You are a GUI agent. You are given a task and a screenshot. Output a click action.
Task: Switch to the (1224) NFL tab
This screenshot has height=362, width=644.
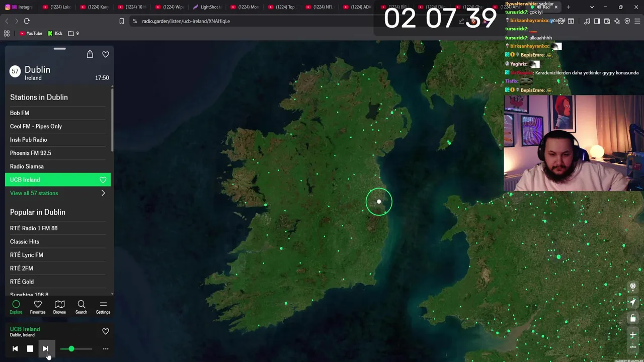(320, 7)
